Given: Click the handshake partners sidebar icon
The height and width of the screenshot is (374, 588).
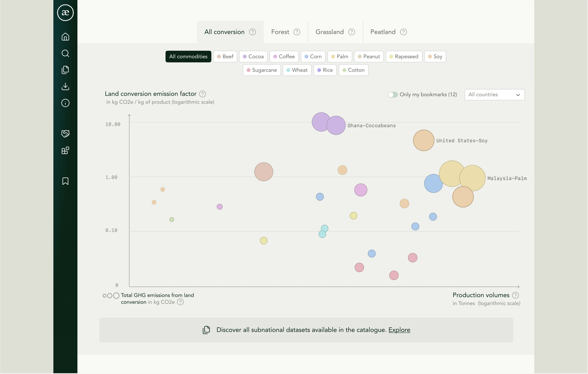Looking at the screenshot, I should pyautogui.click(x=65, y=134).
